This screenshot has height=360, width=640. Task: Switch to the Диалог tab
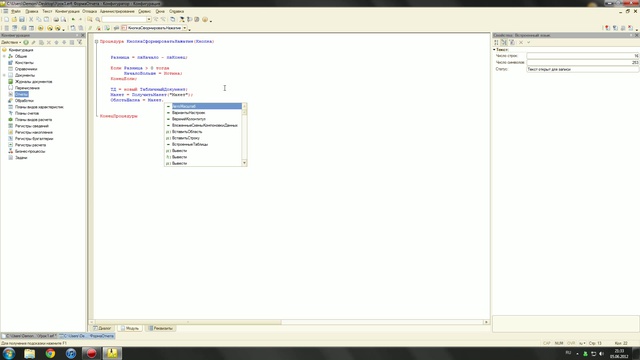click(x=102, y=328)
